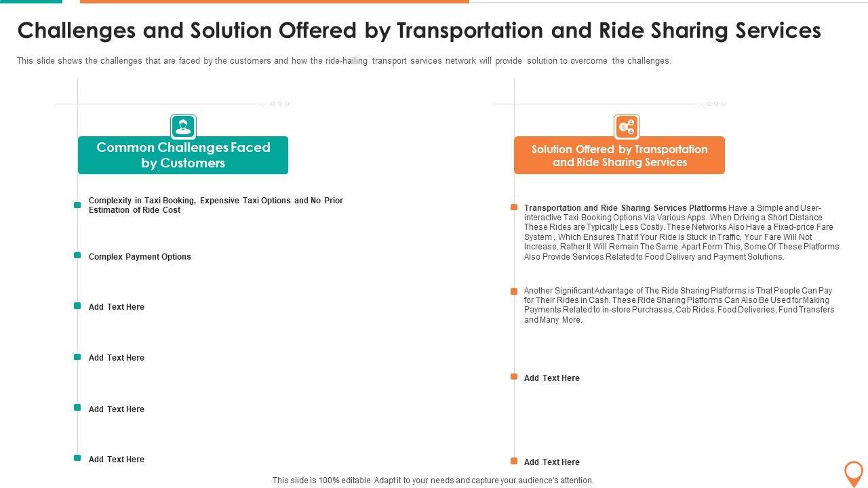Select the Solution Offered by Transportation header box

tap(619, 156)
